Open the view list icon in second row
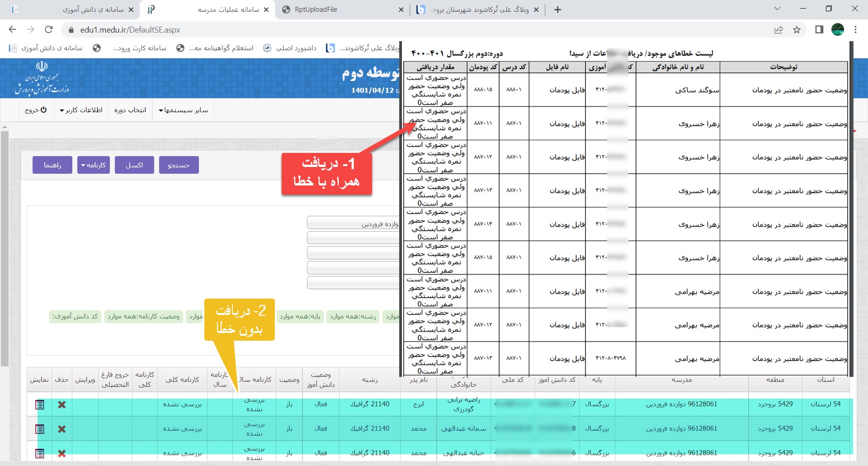868x466 pixels. tap(40, 429)
